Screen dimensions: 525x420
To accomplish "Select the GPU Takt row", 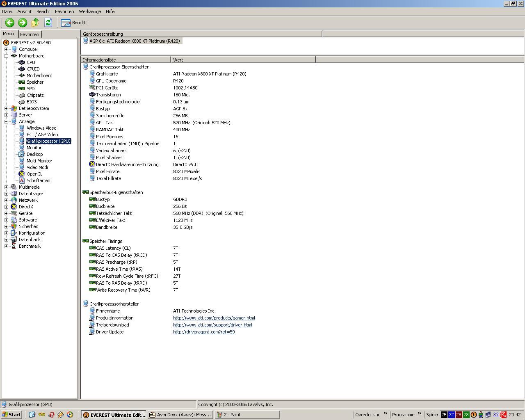I will pos(160,123).
